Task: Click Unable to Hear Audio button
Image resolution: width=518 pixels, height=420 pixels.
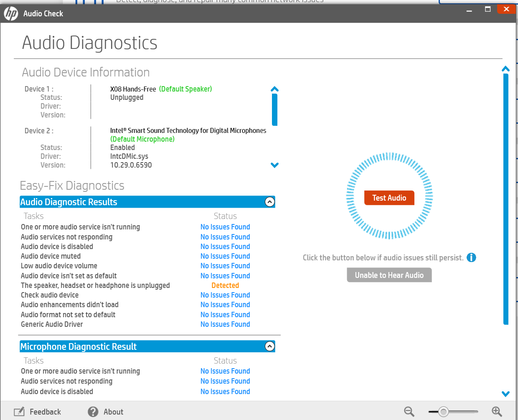Action: [389, 275]
